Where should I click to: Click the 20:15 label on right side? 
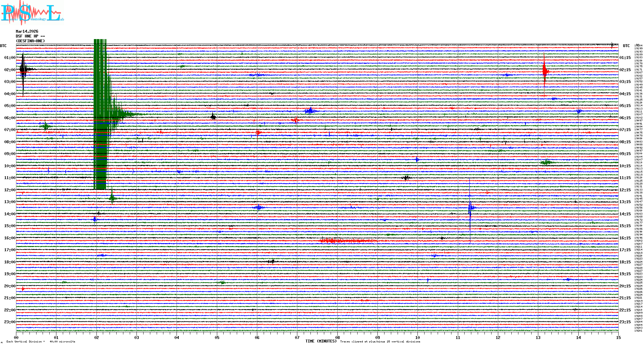(625, 286)
